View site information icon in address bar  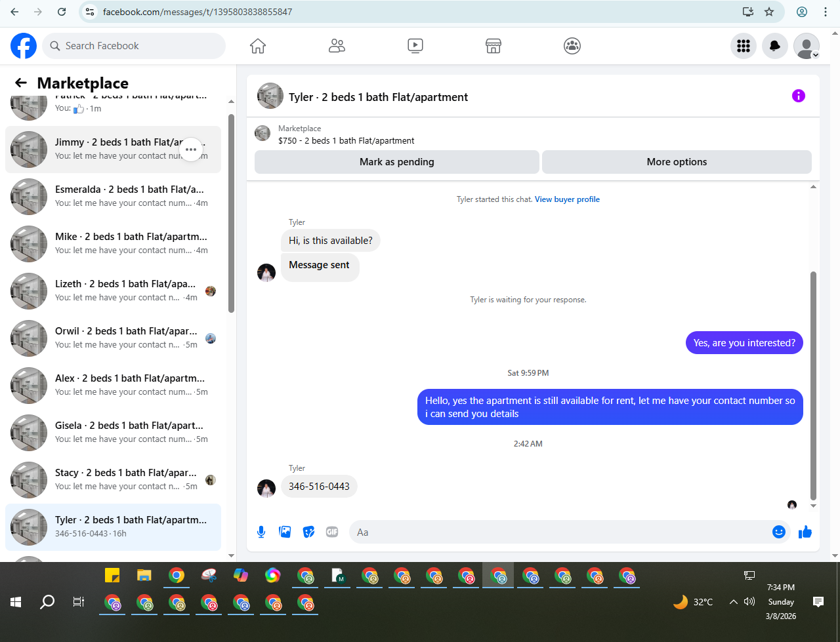pos(91,12)
